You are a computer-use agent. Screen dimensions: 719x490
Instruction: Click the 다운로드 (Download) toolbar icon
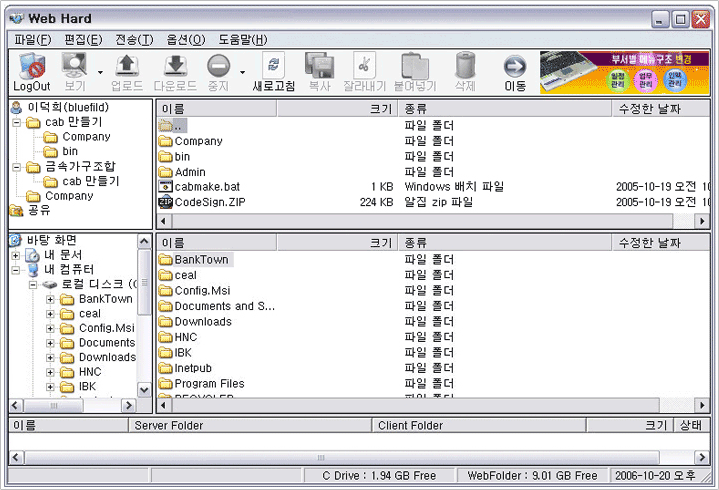(x=174, y=67)
